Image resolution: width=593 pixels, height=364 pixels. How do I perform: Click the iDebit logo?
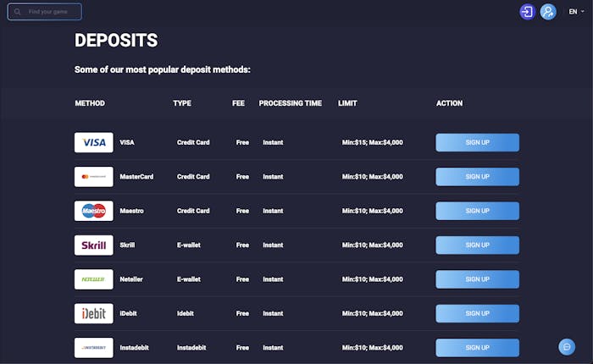[94, 313]
